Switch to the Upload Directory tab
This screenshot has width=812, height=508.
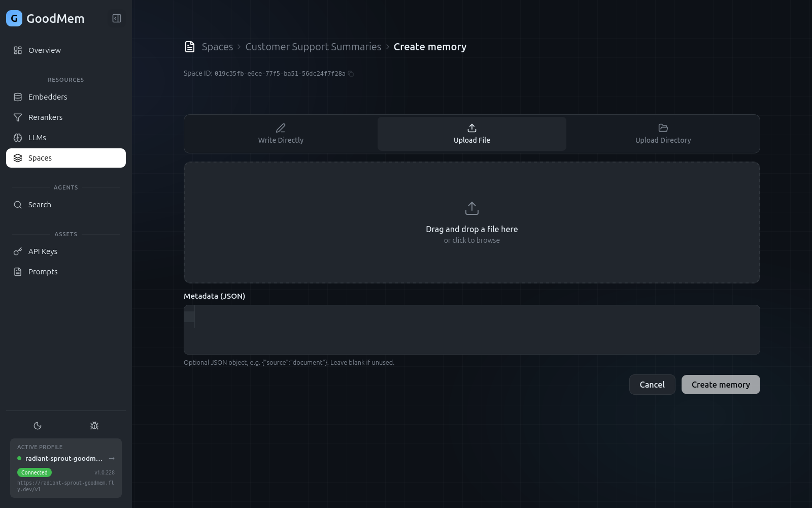click(663, 134)
